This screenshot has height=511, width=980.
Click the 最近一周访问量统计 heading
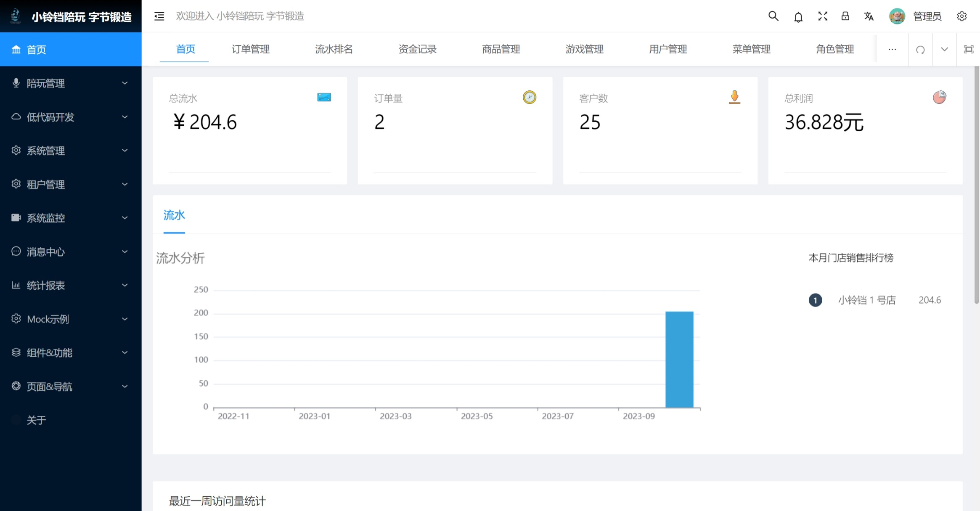click(x=217, y=501)
